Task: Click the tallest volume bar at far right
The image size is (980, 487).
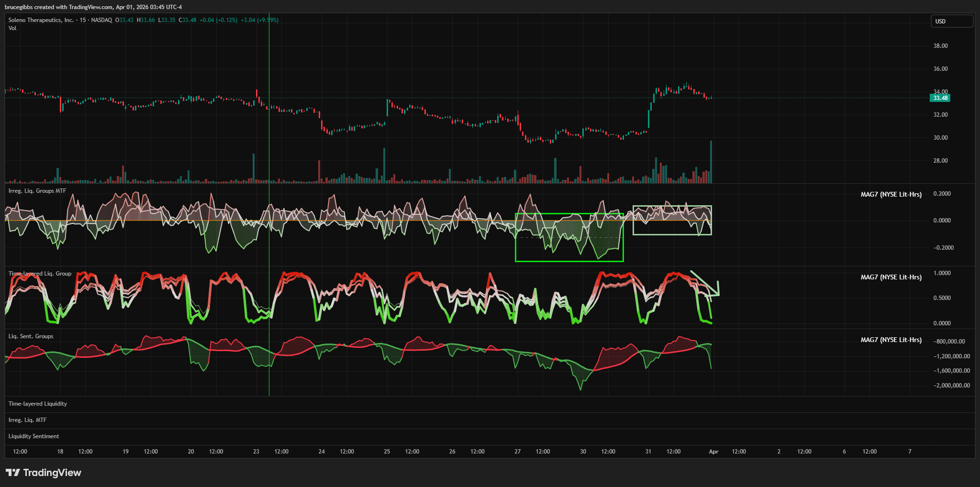Action: (711, 163)
